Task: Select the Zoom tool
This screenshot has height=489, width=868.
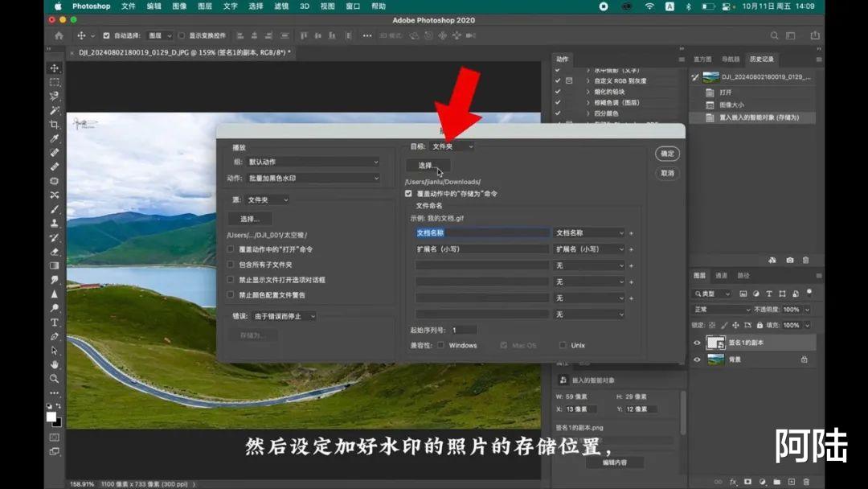Action: pyautogui.click(x=55, y=379)
